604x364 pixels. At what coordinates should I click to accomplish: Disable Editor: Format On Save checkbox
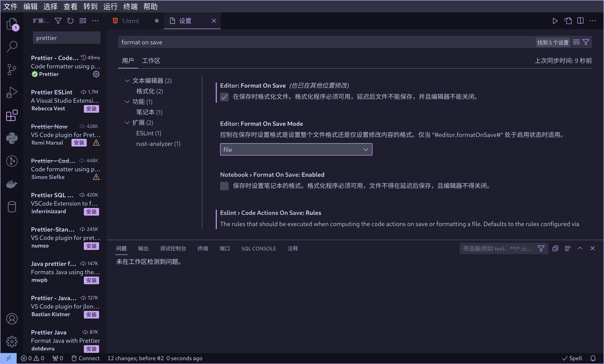(224, 97)
